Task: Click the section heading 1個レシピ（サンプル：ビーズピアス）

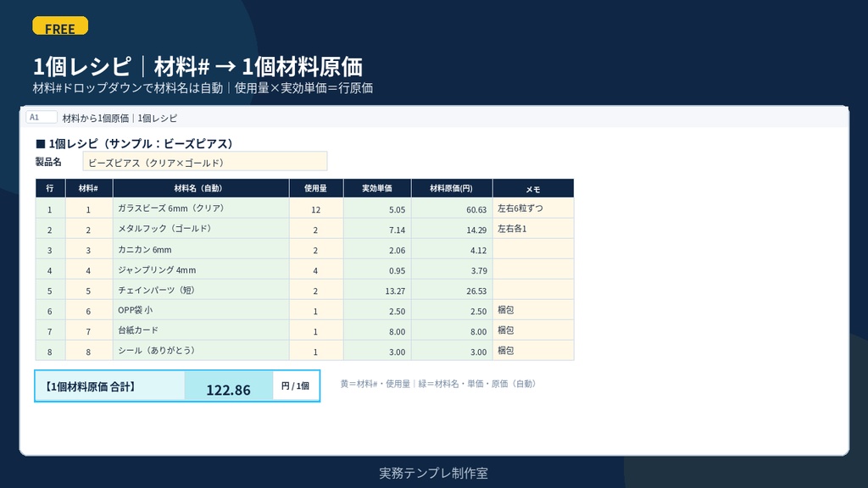Action: point(136,143)
